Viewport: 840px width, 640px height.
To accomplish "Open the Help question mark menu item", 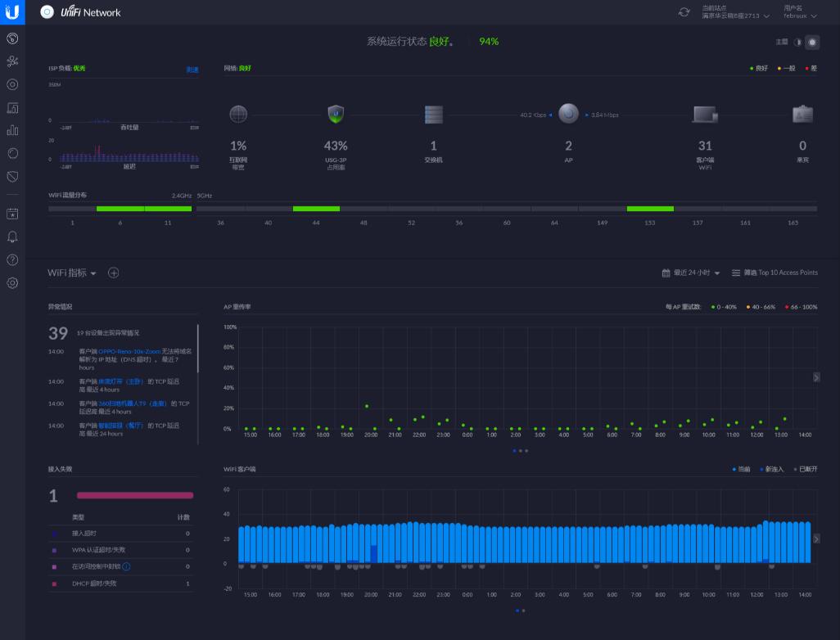I will click(12, 260).
